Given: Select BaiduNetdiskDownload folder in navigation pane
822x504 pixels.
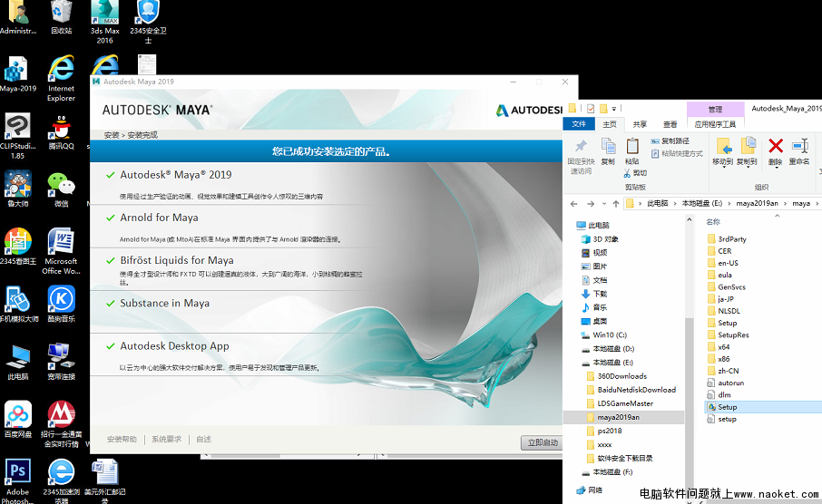Looking at the screenshot, I should [x=636, y=390].
